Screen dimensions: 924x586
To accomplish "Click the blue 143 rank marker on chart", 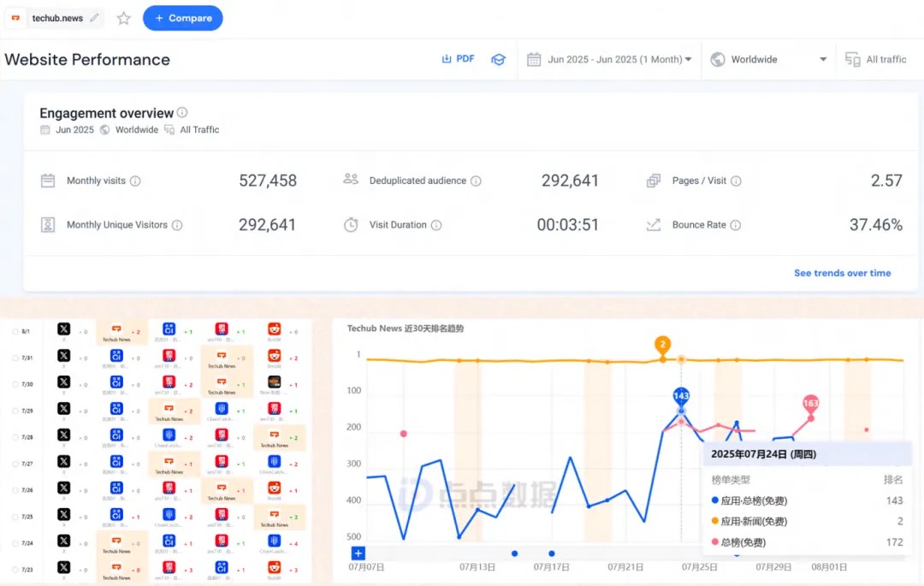I will pos(681,396).
